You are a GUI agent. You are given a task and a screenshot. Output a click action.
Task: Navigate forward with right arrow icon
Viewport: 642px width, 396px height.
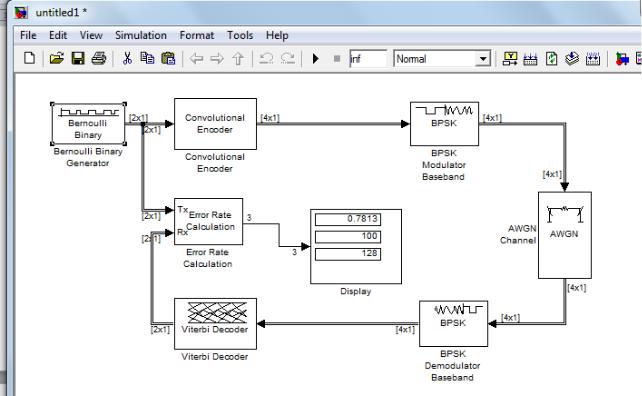pyautogui.click(x=217, y=59)
